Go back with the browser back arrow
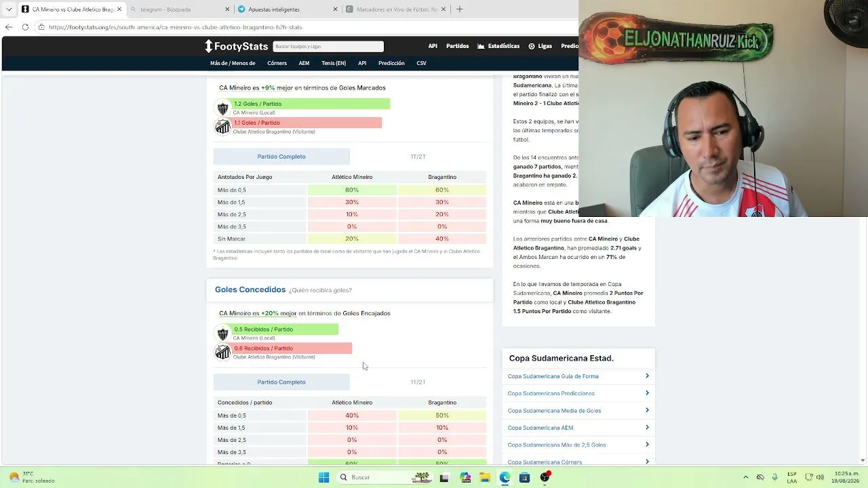 click(9, 27)
